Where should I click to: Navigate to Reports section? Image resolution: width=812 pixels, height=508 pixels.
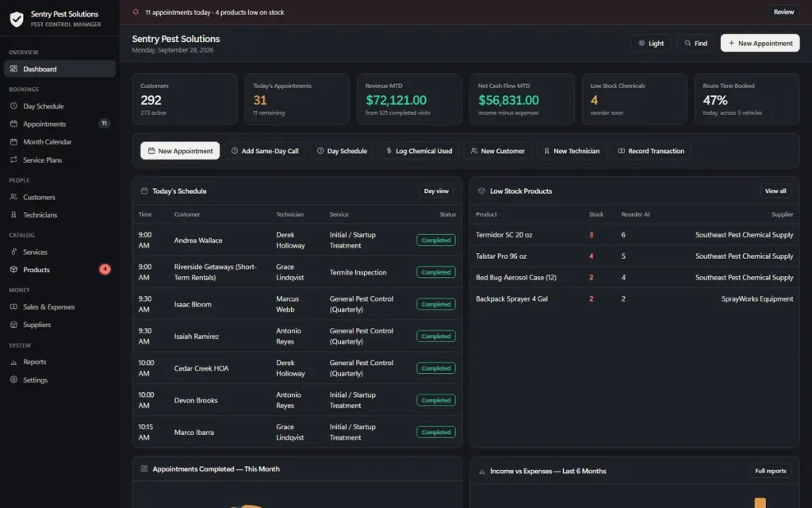[x=59, y=362]
